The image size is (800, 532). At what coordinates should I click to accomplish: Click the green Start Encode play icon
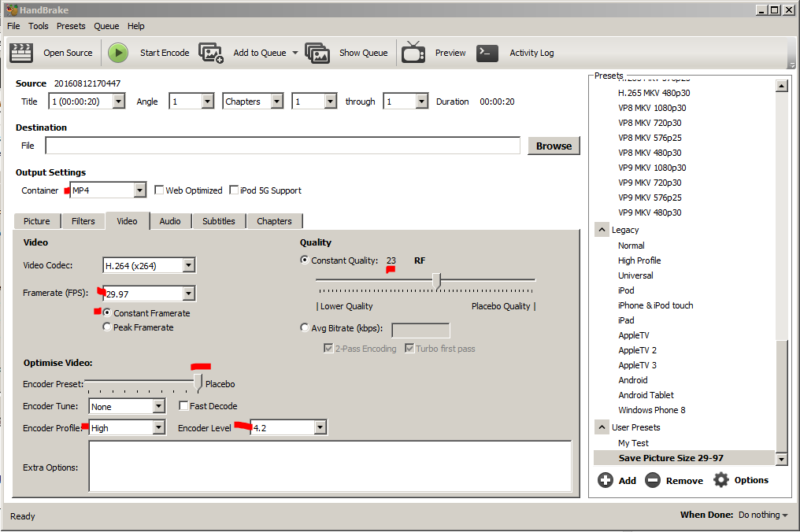pos(118,53)
